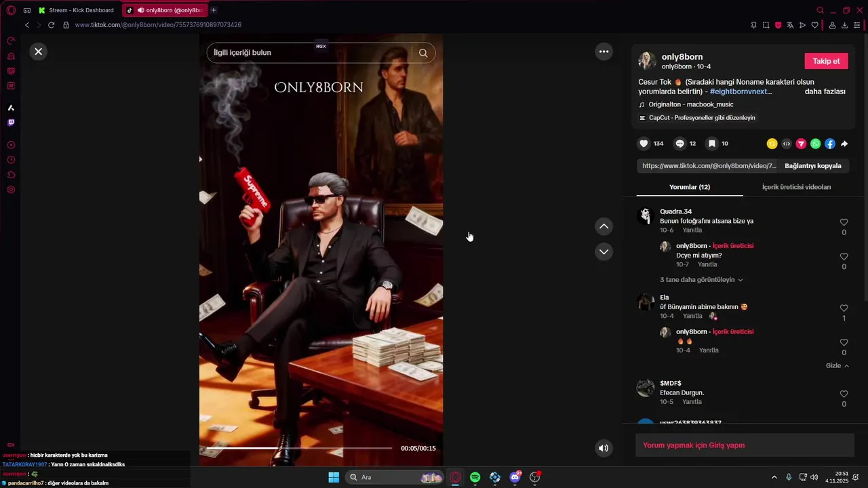
Task: Open a new browser tab
Action: (214, 10)
